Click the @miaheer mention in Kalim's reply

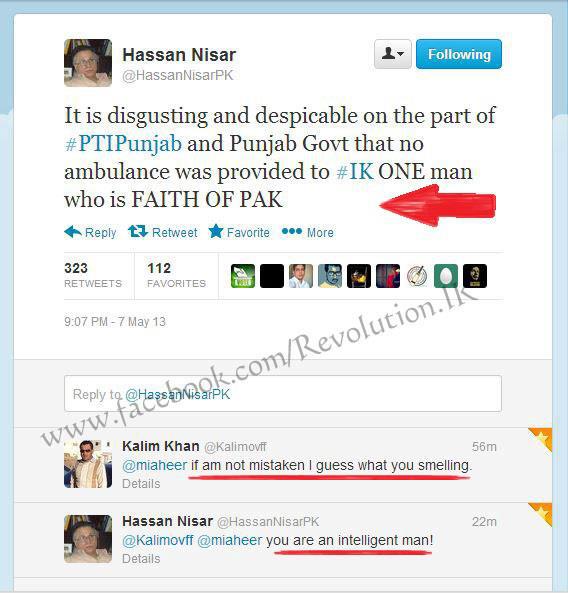[x=155, y=465]
